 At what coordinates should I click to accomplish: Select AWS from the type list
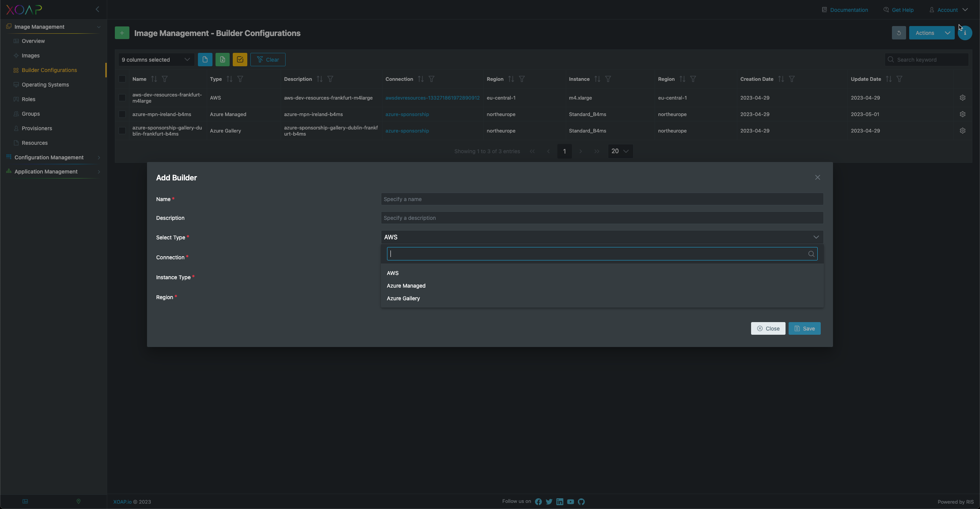602,273
